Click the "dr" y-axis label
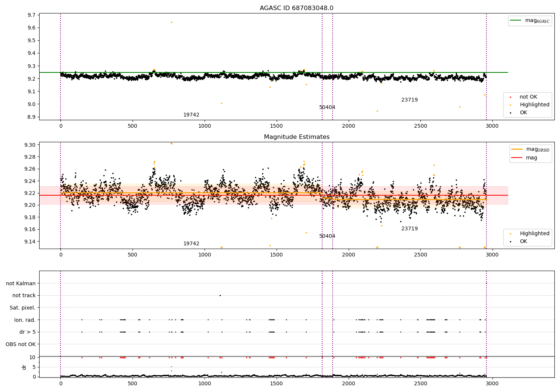 (24, 367)
